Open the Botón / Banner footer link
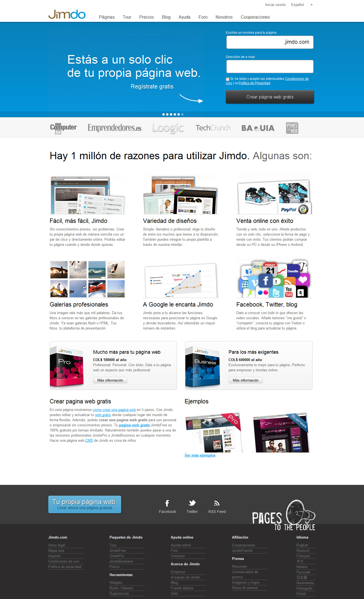Image resolution: width=364 pixels, height=599 pixels. (121, 588)
